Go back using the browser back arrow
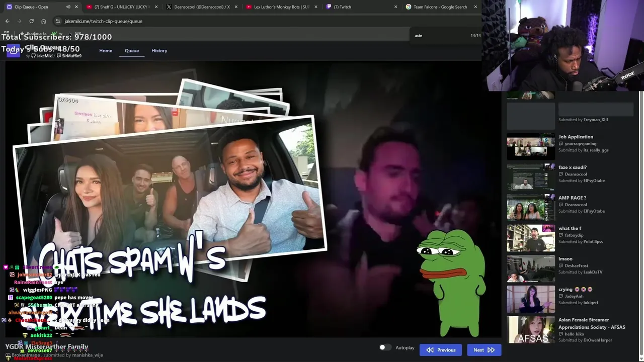Image resolution: width=644 pixels, height=362 pixels. (x=8, y=21)
